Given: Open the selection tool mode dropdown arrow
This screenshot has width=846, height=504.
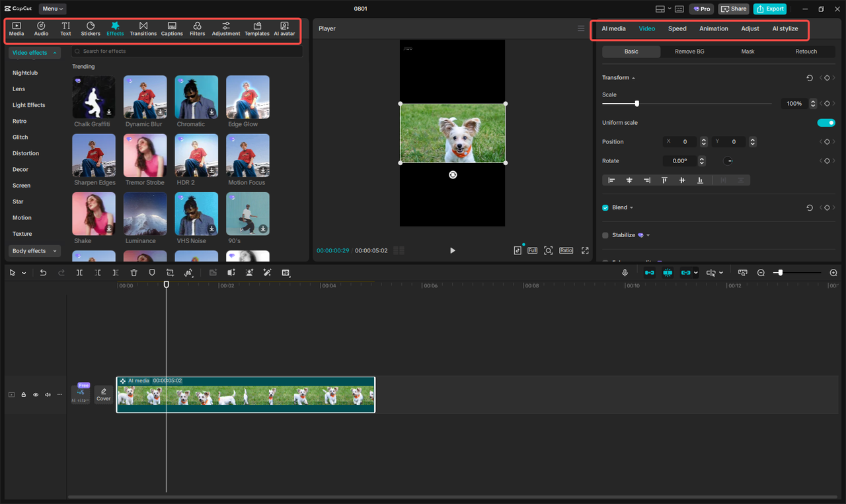Looking at the screenshot, I should [x=24, y=273].
